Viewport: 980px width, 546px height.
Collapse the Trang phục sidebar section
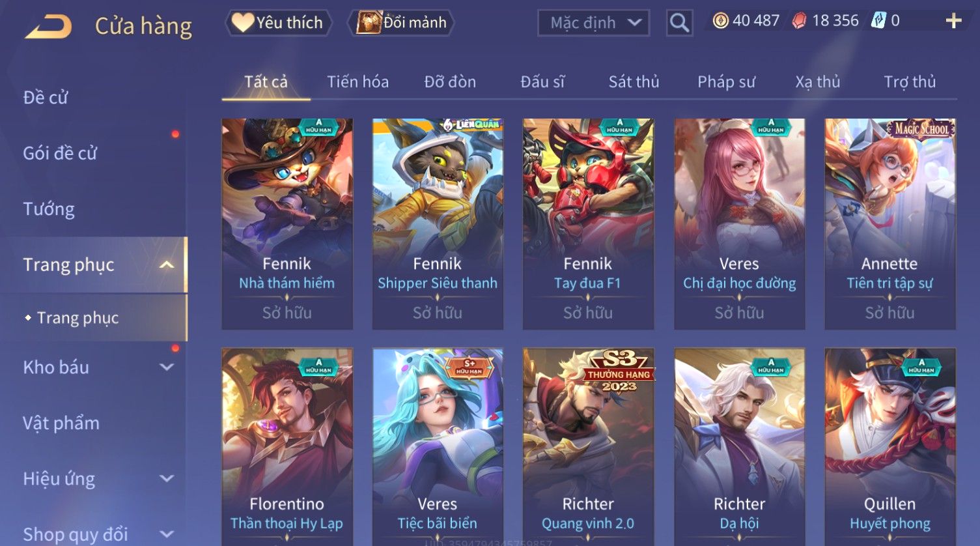167,265
